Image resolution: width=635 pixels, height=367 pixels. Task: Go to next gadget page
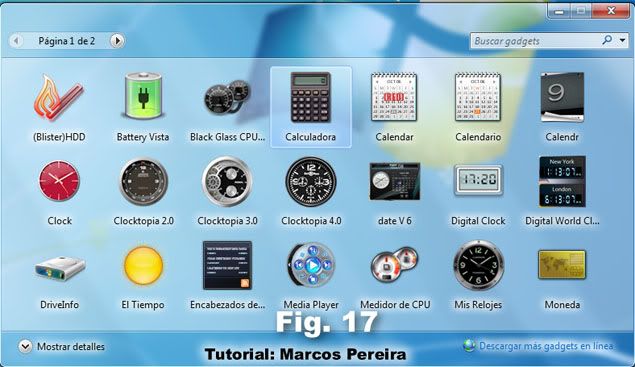tap(117, 41)
